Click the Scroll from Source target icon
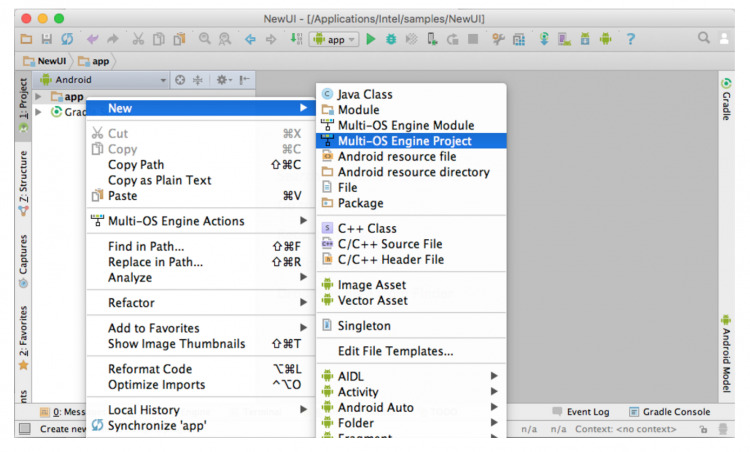750x452 pixels. 180,80
